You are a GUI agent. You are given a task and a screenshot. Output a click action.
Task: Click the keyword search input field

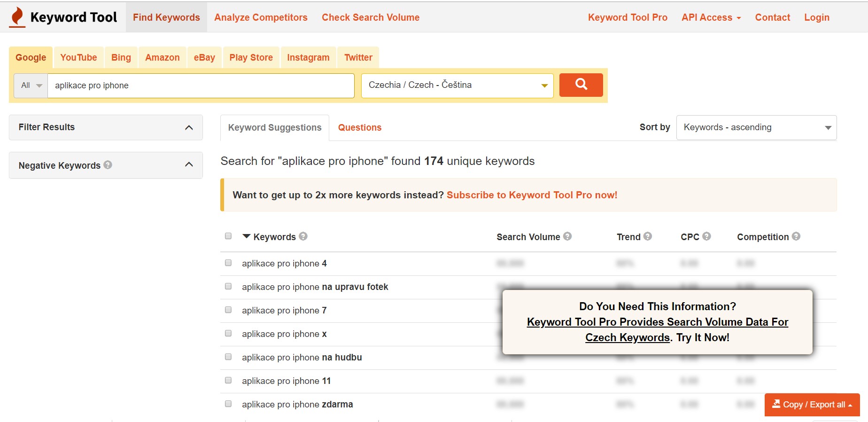pos(201,86)
